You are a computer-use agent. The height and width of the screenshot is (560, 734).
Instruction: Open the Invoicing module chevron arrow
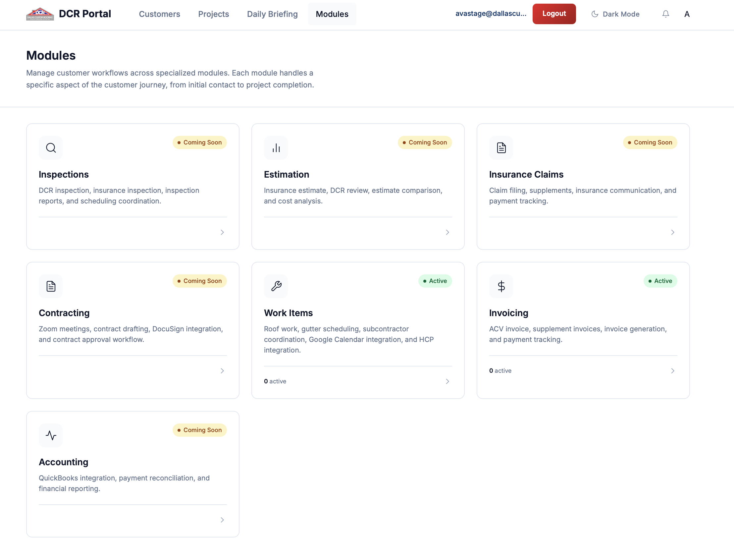point(673,370)
